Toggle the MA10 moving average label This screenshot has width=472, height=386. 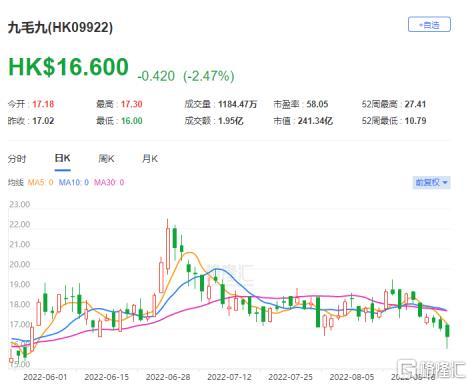(74, 182)
